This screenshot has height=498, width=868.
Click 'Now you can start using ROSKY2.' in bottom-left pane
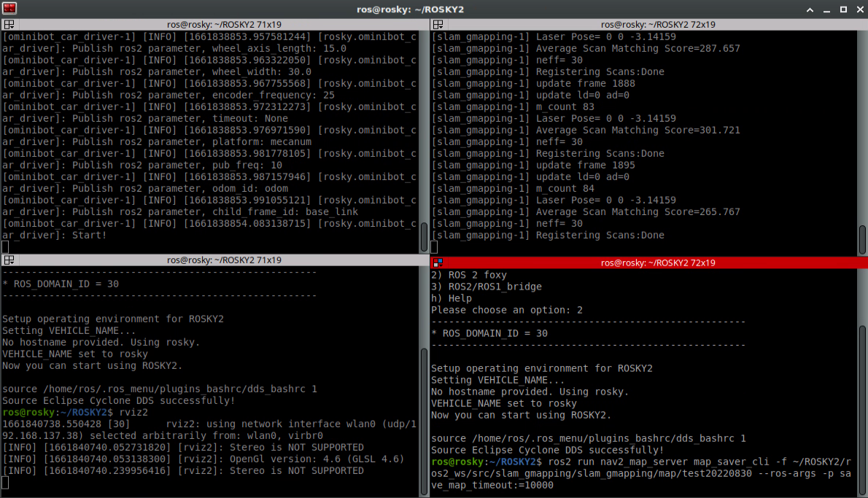point(93,366)
